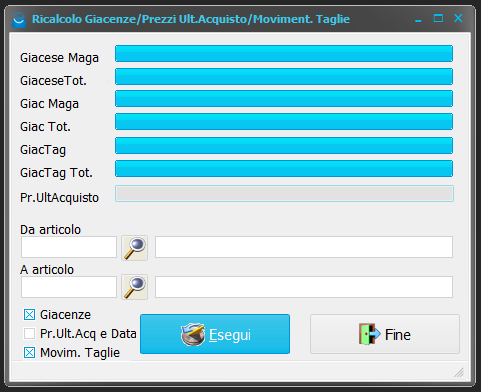Click the A articolo description field
This screenshot has height=392, width=481.
[x=304, y=287]
